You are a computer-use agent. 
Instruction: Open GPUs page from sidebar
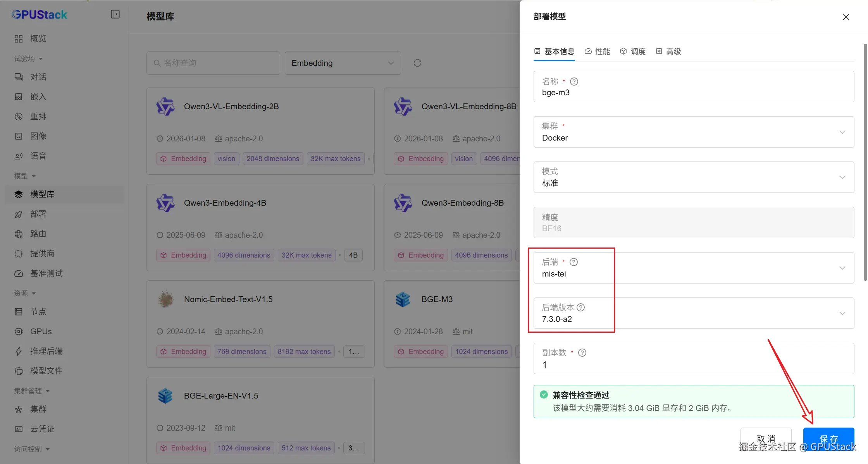pos(41,331)
